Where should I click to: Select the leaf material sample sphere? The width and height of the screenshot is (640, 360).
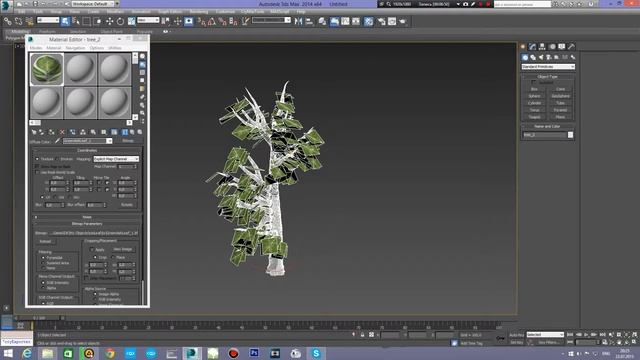tap(47, 69)
